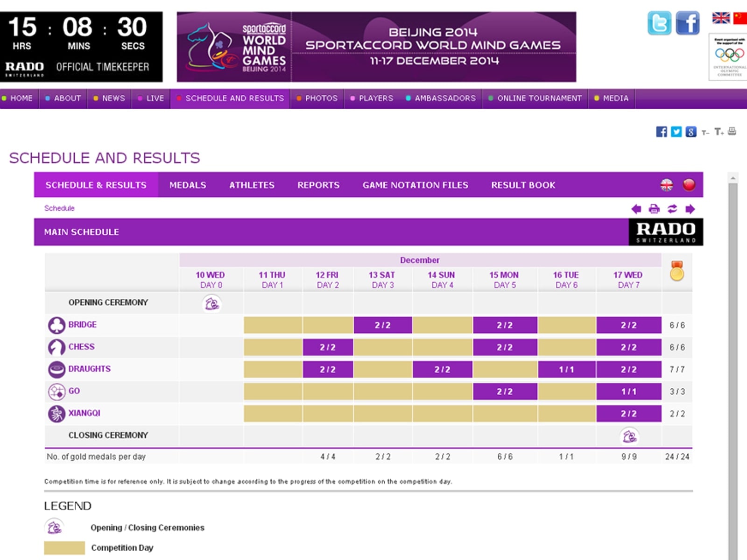Screen dimensions: 747x560
Task: Click the Xiangqi sport icon
Action: pos(56,413)
